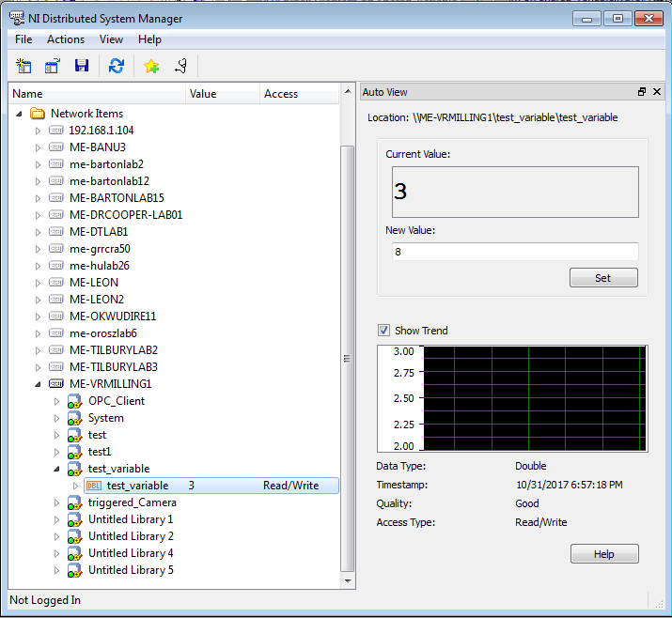The width and height of the screenshot is (672, 618).
Task: Collapse the ME-VRMILLING1 node
Action: coord(38,384)
